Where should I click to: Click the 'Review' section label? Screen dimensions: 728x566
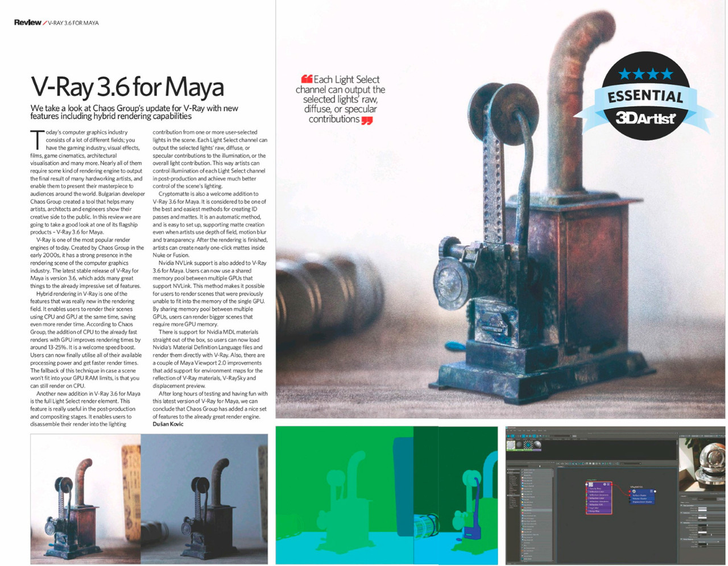pos(27,23)
